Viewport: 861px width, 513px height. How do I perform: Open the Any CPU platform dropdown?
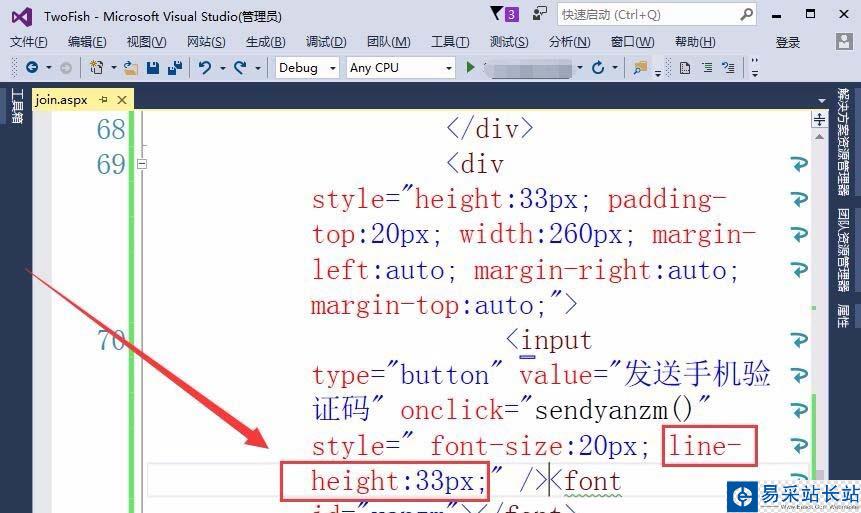coord(401,68)
